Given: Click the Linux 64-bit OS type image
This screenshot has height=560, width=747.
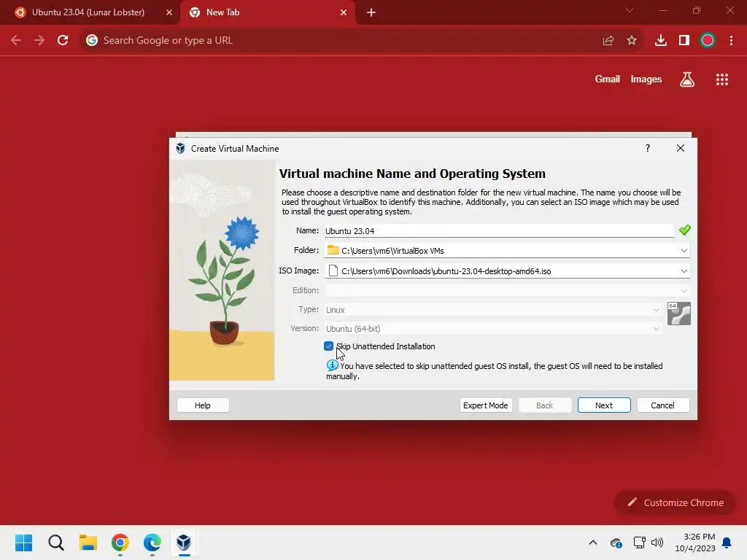Looking at the screenshot, I should click(x=679, y=314).
